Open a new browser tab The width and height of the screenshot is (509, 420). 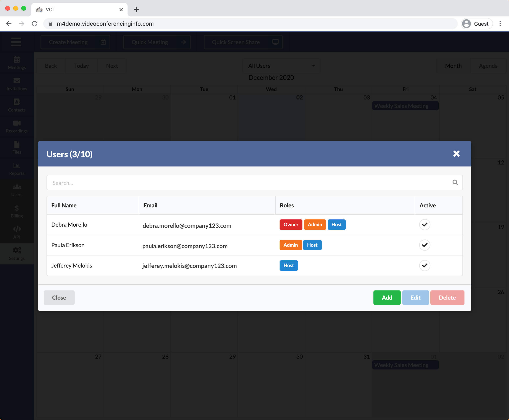pos(136,10)
